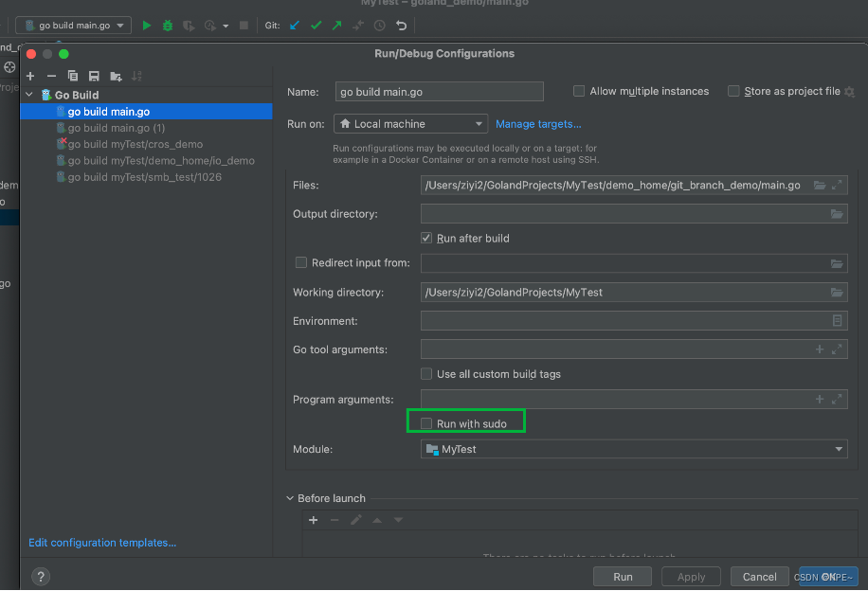
Task: Click the Debug bug icon
Action: point(168,26)
